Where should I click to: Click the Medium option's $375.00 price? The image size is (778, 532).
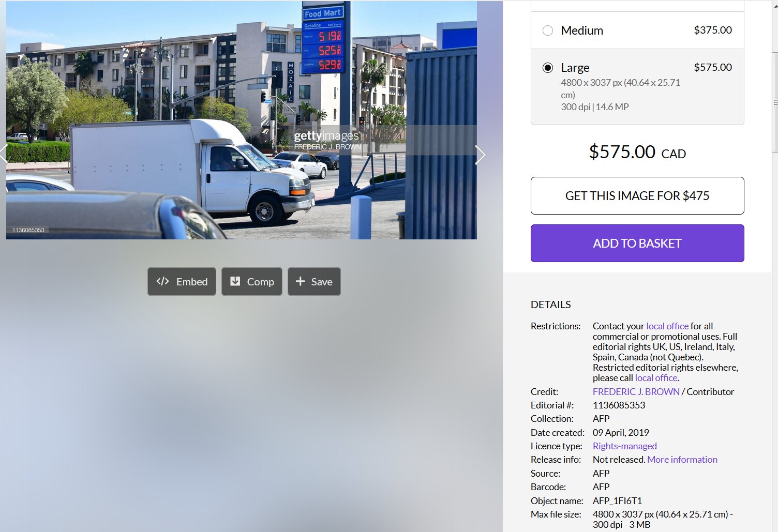click(x=712, y=30)
